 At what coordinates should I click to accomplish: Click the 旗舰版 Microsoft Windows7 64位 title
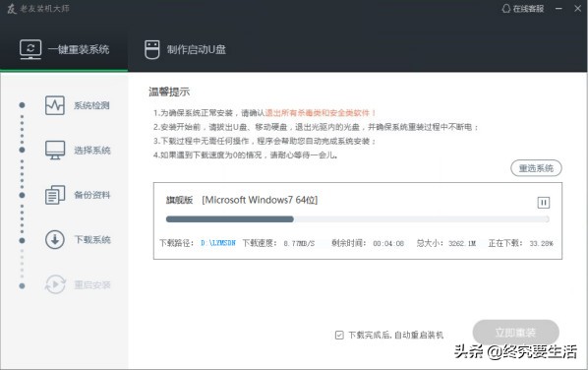(x=242, y=200)
